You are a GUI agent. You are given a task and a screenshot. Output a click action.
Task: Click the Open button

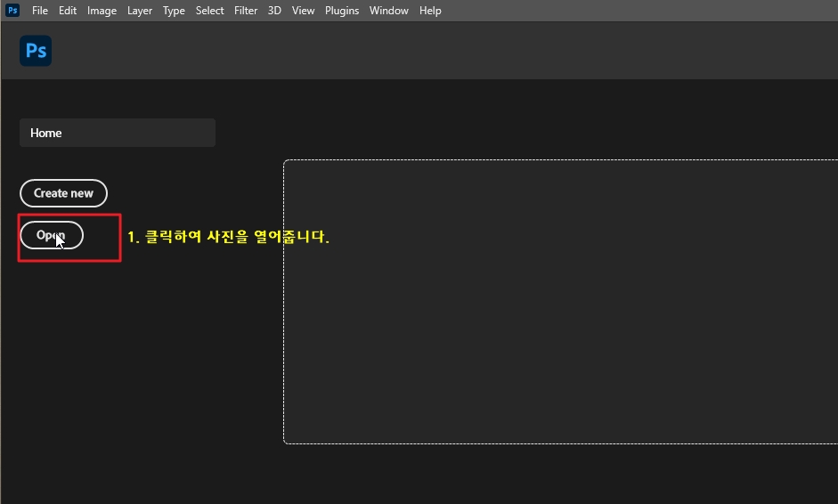pos(52,235)
